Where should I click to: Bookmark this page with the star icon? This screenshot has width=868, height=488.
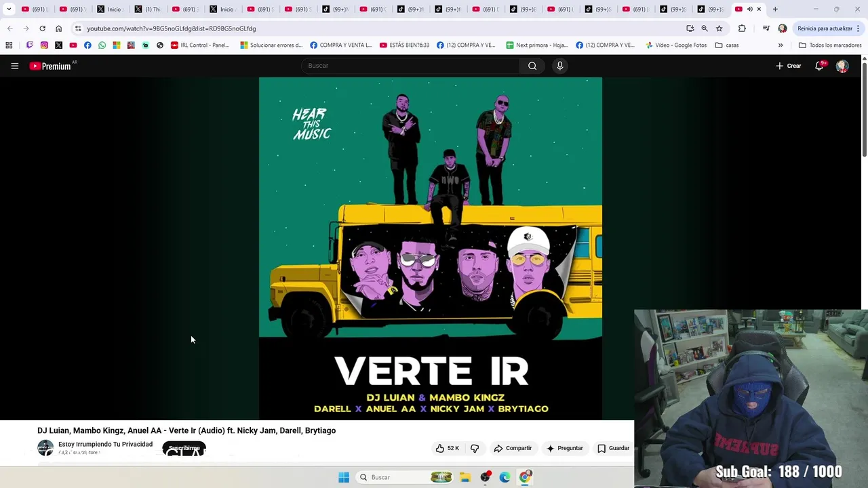click(719, 28)
